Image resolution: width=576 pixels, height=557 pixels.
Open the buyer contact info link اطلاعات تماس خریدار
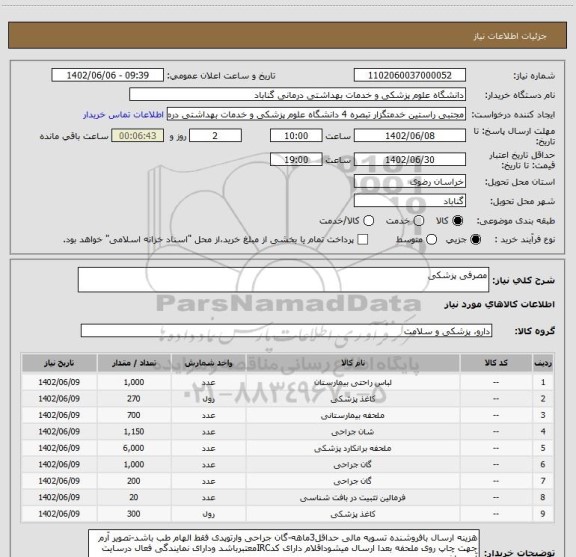[123, 115]
